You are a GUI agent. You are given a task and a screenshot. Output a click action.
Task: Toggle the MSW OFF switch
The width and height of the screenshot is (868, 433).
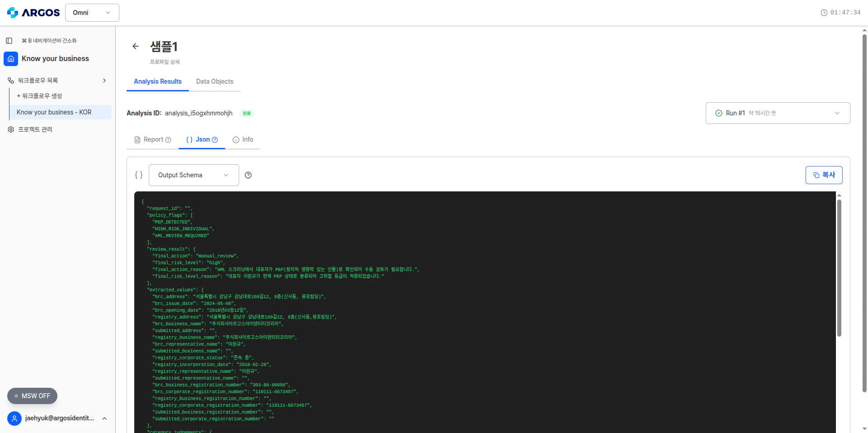point(32,396)
